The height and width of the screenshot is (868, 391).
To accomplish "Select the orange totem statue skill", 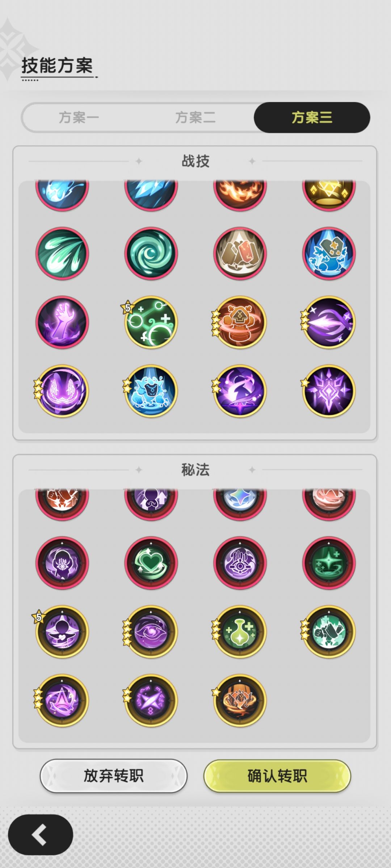I will click(240, 322).
